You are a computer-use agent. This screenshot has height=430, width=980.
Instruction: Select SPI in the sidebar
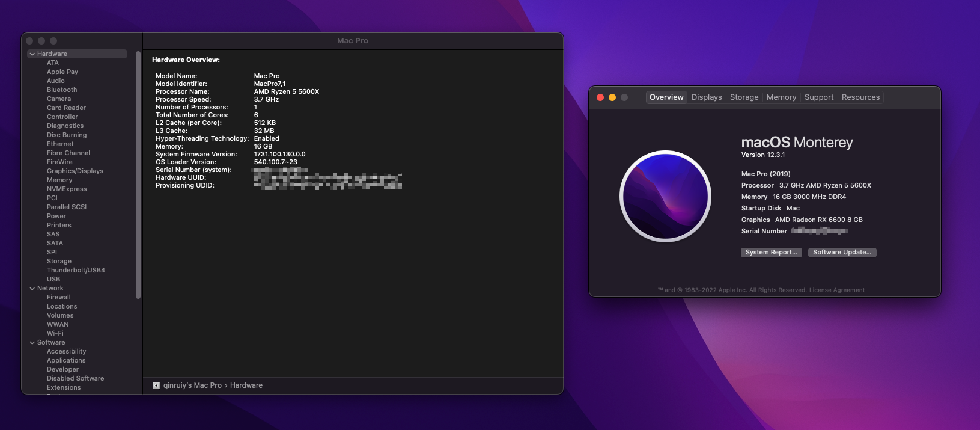click(x=52, y=253)
